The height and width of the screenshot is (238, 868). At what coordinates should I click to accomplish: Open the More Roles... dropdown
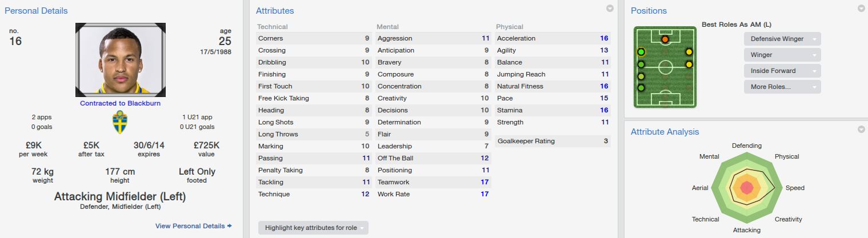pyautogui.click(x=782, y=87)
